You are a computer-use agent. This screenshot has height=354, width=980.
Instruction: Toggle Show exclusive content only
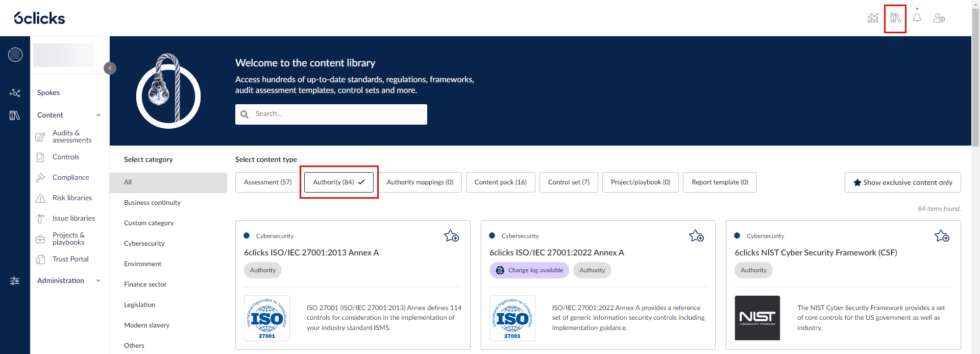coord(903,182)
